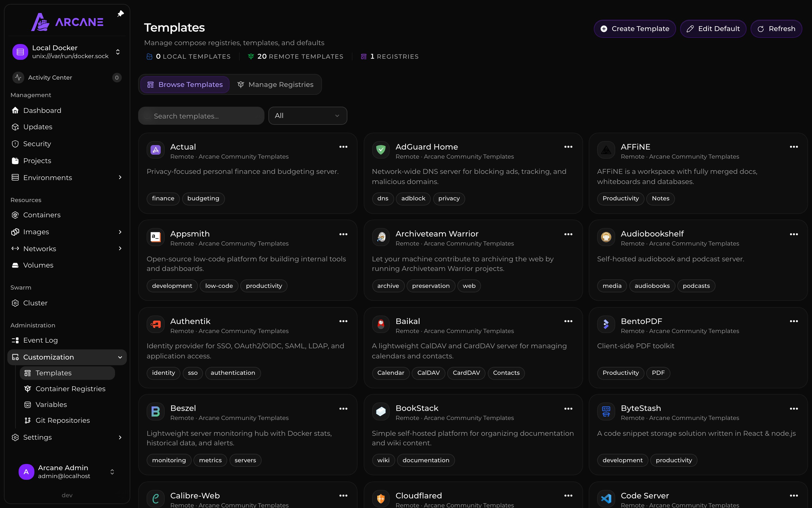Viewport: 812px width, 508px height.
Task: Open the Security page
Action: (x=67, y=144)
